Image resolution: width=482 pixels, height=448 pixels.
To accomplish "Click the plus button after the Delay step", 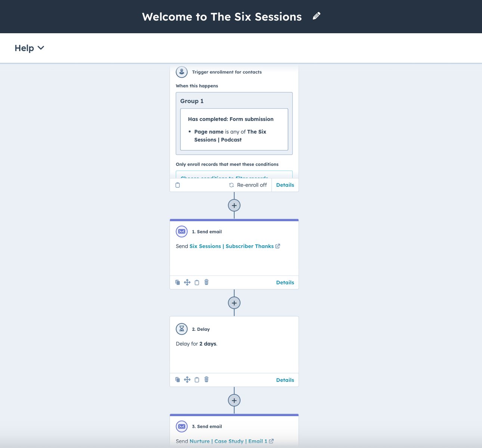I will [234, 400].
